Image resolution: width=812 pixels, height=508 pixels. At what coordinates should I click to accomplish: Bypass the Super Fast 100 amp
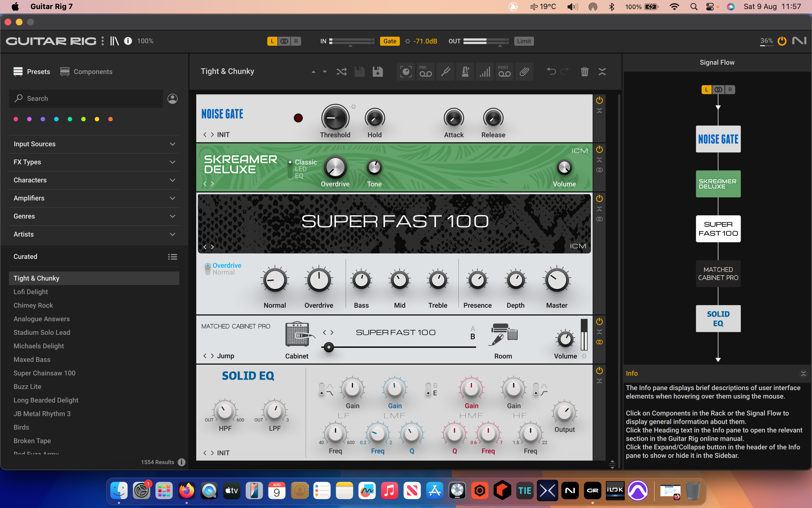pyautogui.click(x=599, y=198)
